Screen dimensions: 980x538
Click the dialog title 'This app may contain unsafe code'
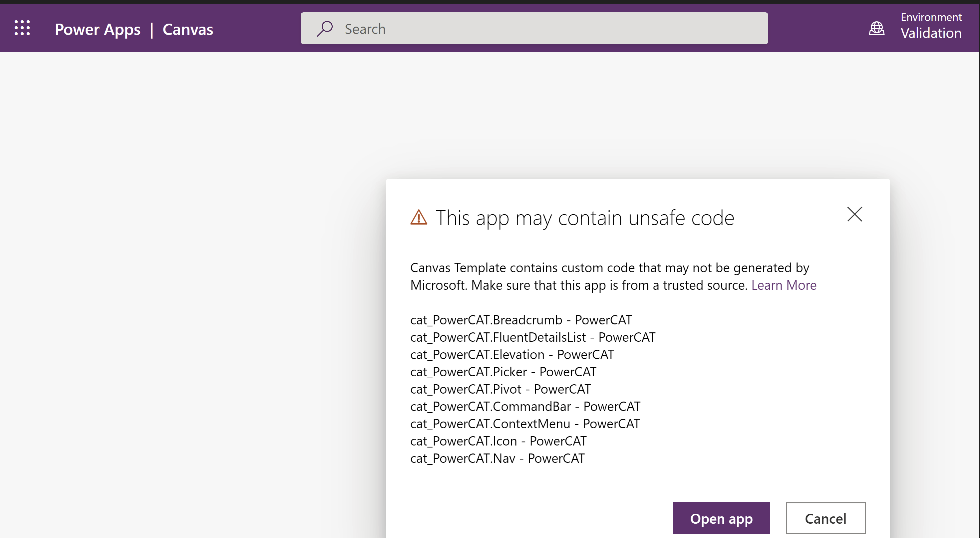pyautogui.click(x=585, y=218)
